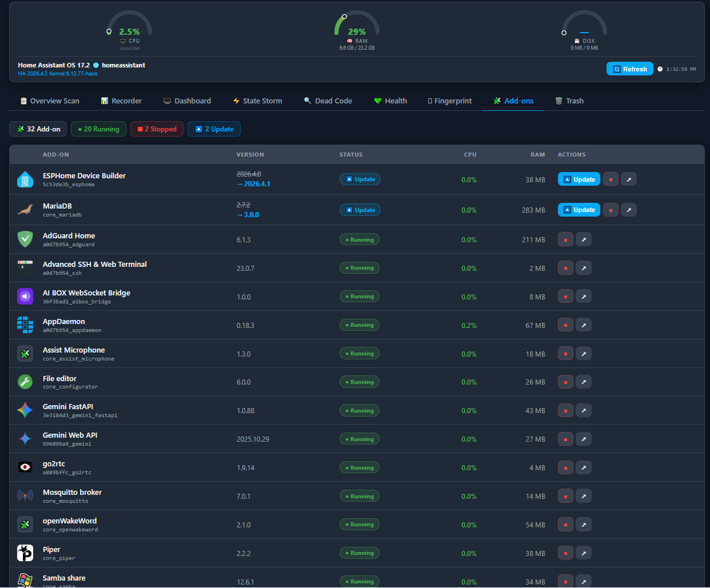The image size is (710, 588).
Task: Click the AppDaemon grid icon
Action: pos(25,325)
